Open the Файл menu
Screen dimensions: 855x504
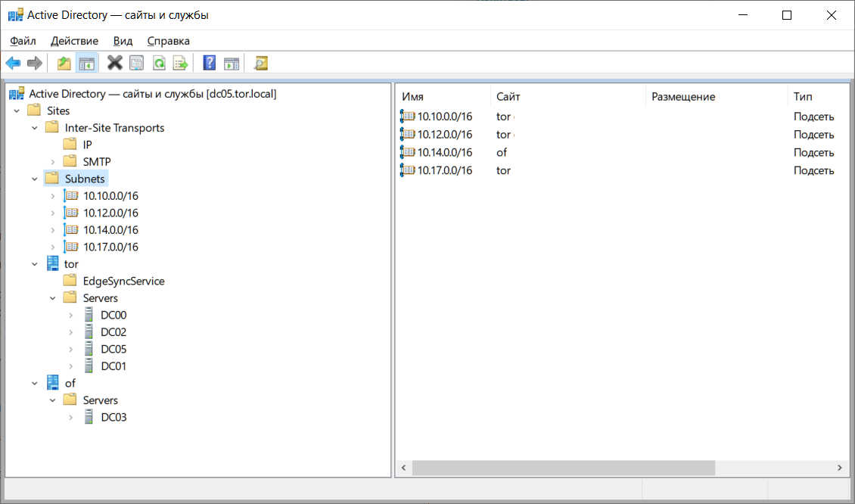[x=23, y=41]
